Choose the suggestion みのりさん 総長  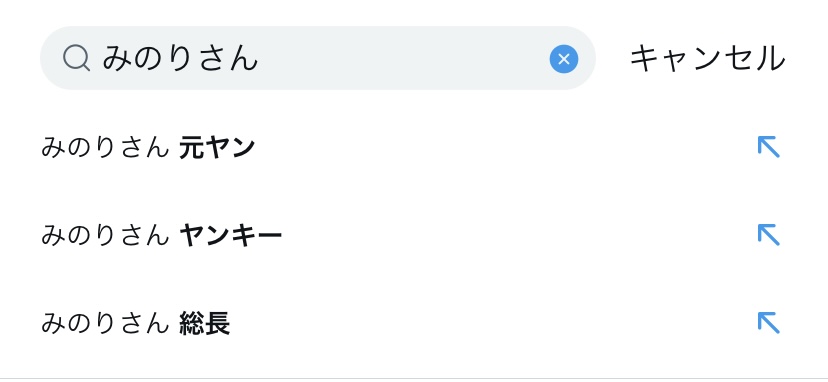[x=414, y=323]
